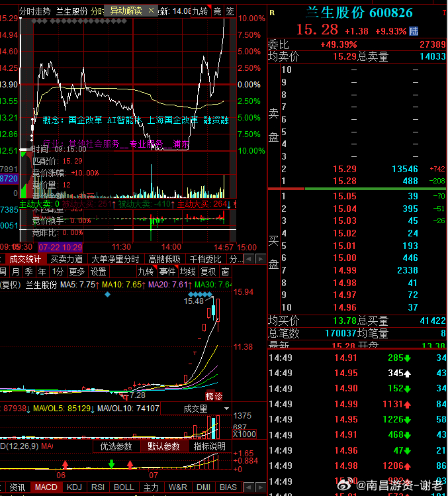Open the 千档委比 tab
Viewport: 448px width, 496px height.
coord(206,259)
